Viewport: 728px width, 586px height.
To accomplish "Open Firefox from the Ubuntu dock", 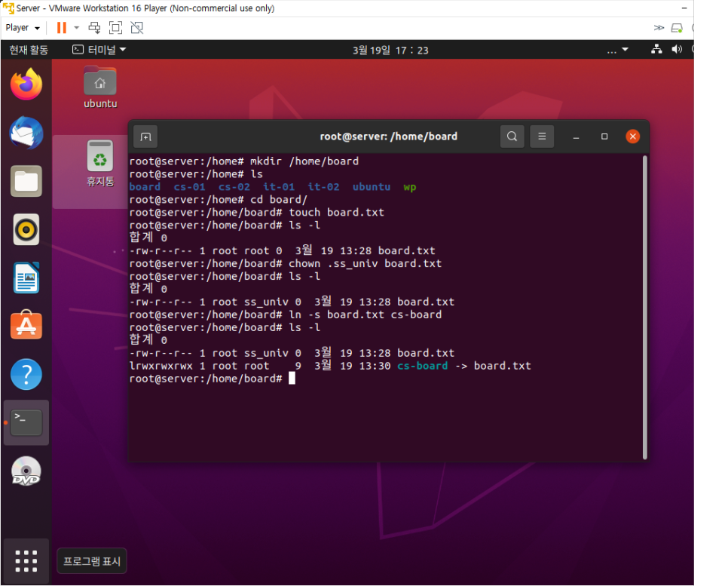I will pos(26,84).
